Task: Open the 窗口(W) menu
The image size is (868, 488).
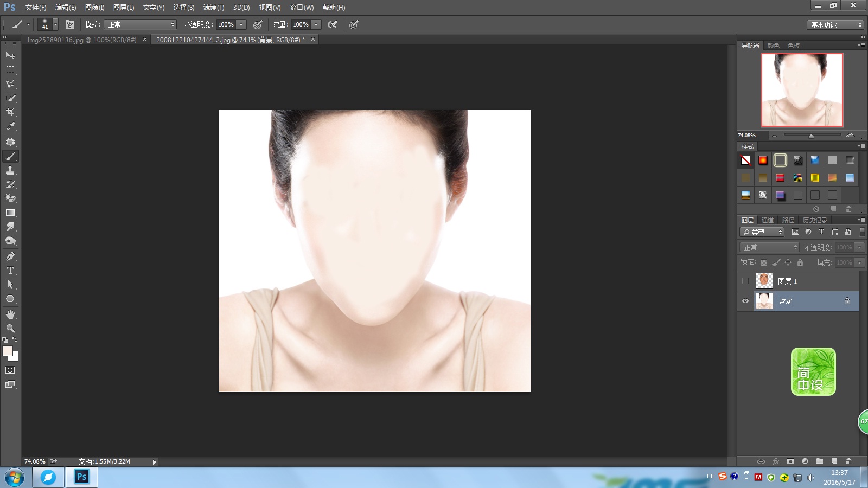Action: tap(302, 8)
